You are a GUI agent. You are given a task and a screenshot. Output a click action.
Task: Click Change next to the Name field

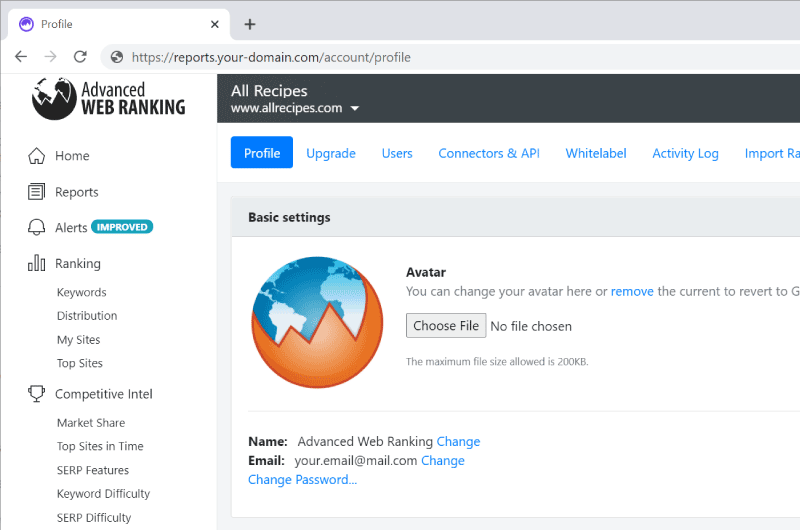click(x=458, y=441)
